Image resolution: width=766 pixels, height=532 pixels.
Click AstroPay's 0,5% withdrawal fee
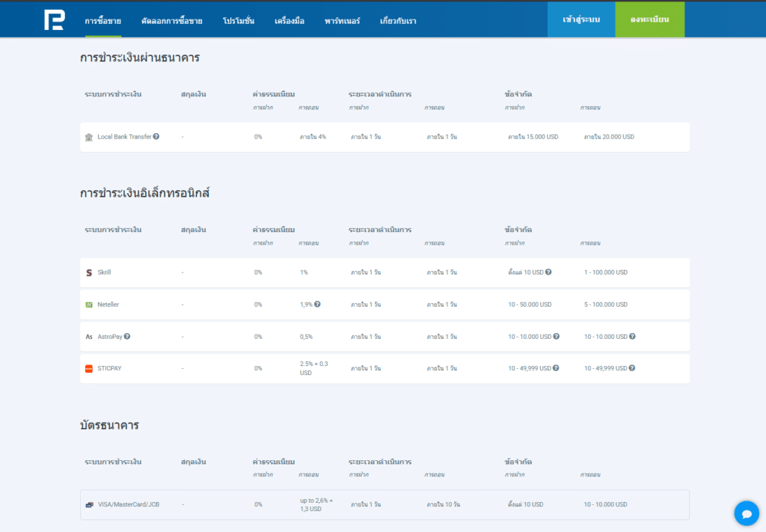point(306,337)
